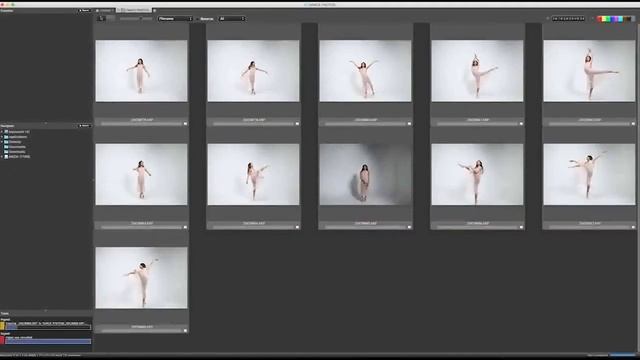Screen dimensions: 640x360
Task: Expand the MEDIA STORE drive node
Action: pyautogui.click(x=2, y=156)
